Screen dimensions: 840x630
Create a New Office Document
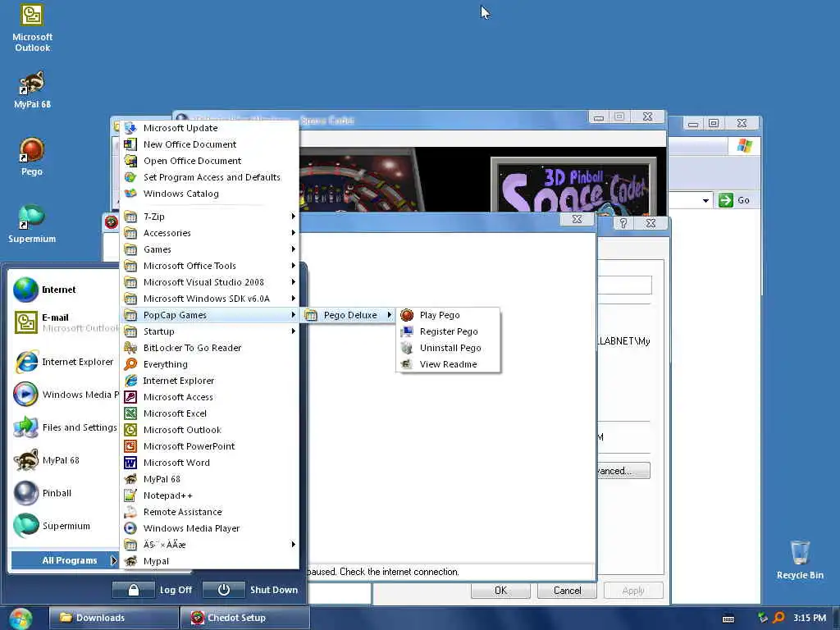[209, 144]
